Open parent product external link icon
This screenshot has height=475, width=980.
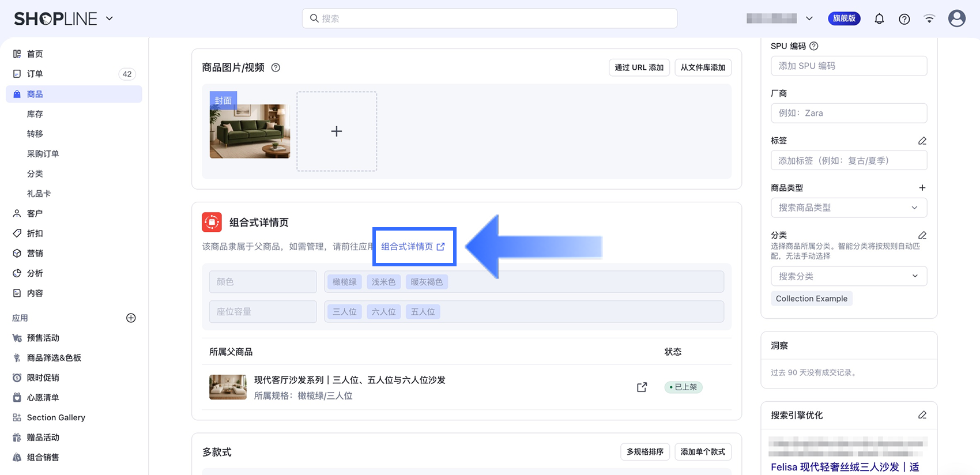point(642,387)
